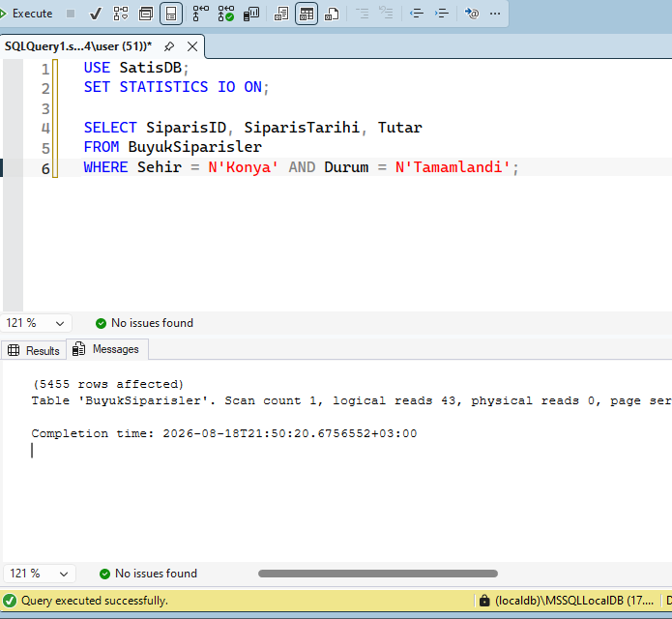Click the SELECT keyword

(x=110, y=128)
